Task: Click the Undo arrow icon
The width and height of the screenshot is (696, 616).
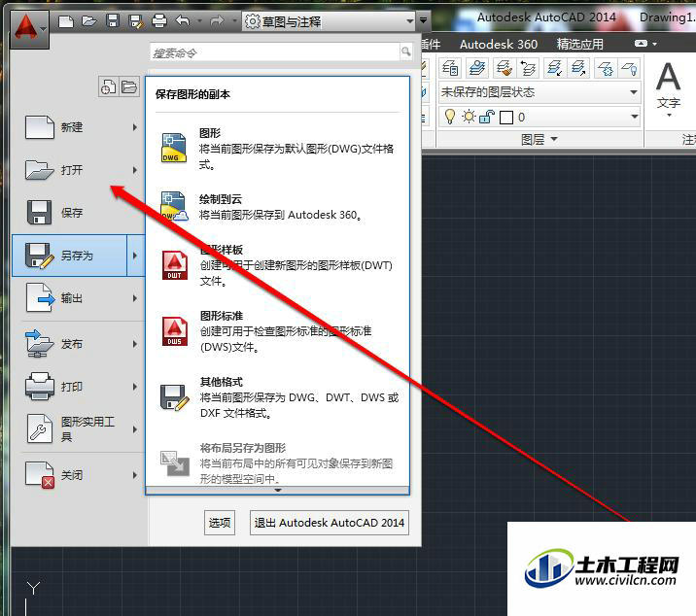Action: click(x=183, y=20)
